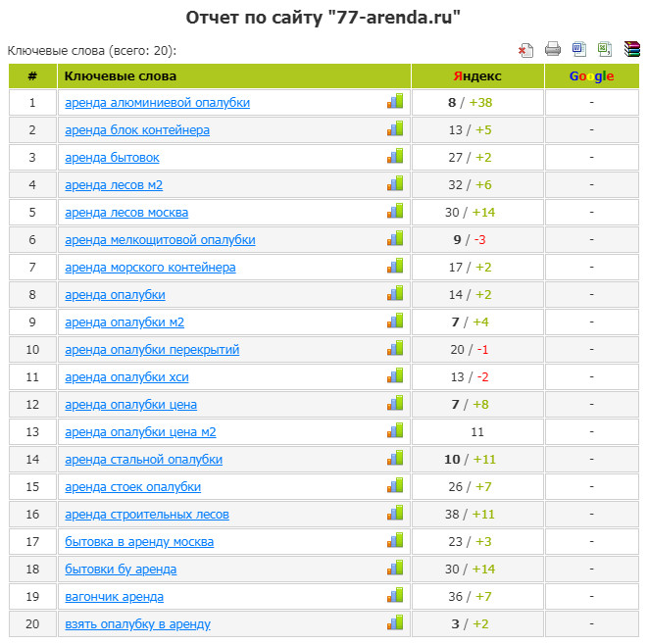Viewport: 648px width, 644px height.
Task: Click Яндекс value 10 / +11
Action: [470, 460]
